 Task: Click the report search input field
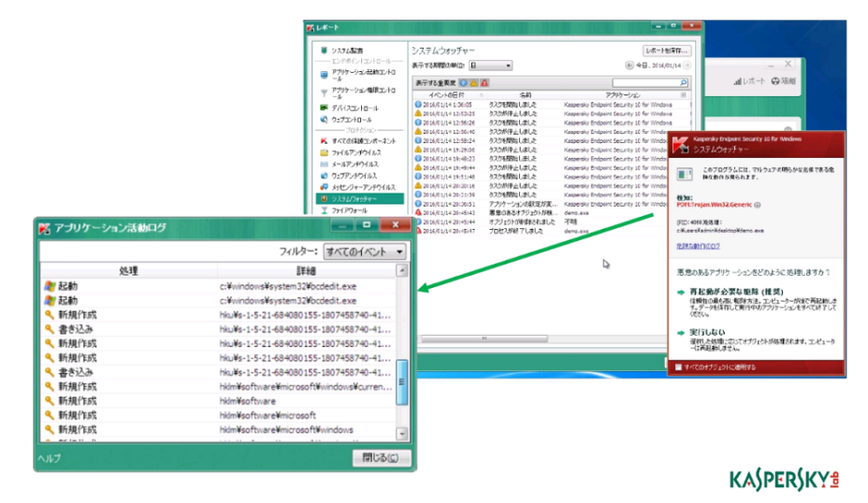click(x=645, y=83)
